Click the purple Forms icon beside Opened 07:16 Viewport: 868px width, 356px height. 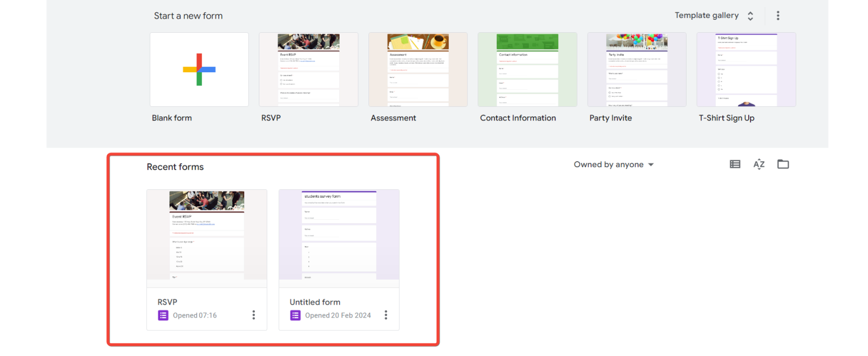(x=163, y=315)
